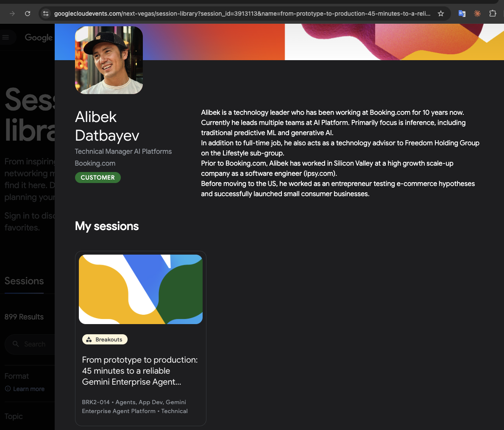Open the Extensions puzzle icon

[x=493, y=14]
